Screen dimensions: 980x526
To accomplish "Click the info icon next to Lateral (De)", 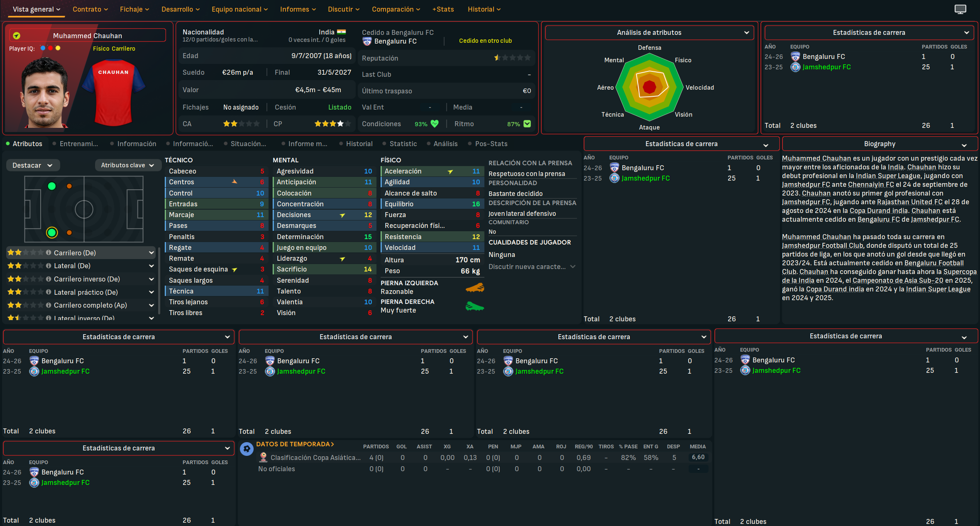I will [x=49, y=266].
